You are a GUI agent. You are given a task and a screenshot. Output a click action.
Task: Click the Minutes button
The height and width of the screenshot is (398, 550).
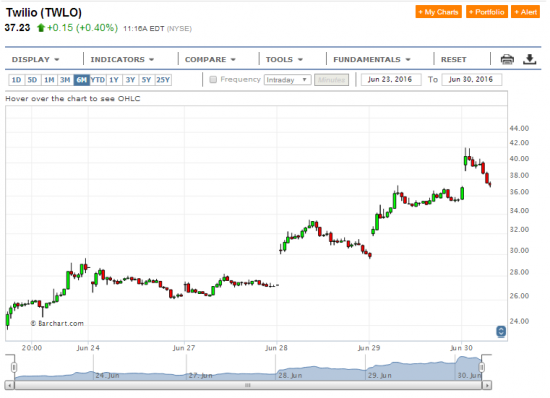331,80
